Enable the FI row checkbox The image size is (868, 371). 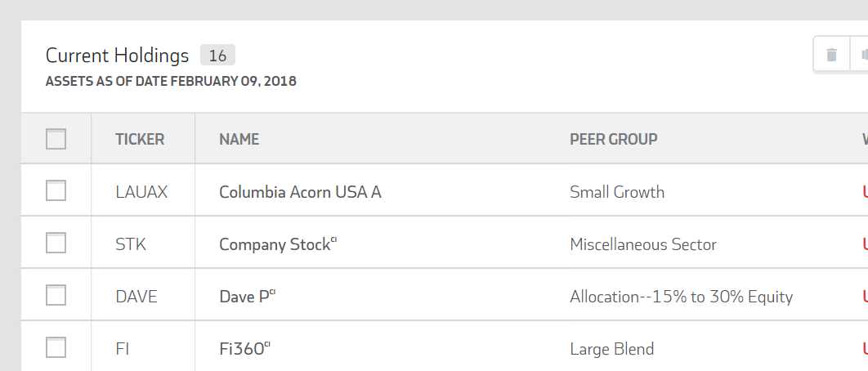pos(56,348)
